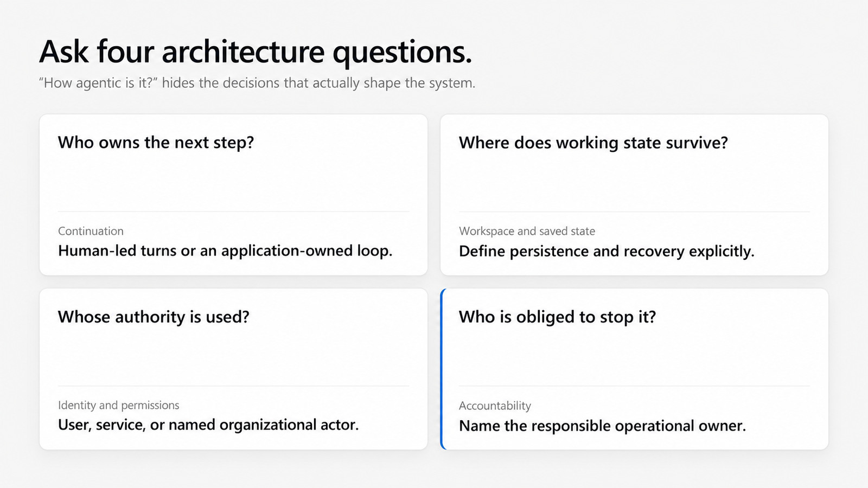Click the 'Continuation' label
The image size is (868, 488).
[91, 231]
